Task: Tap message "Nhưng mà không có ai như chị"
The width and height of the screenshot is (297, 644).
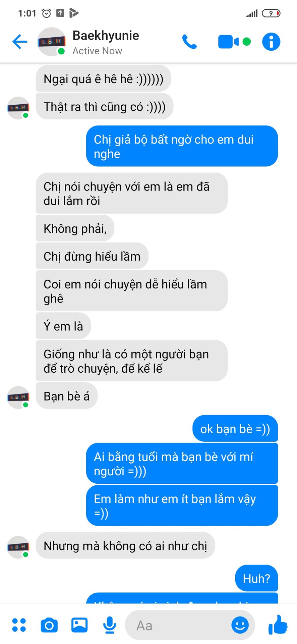Action: point(125,546)
